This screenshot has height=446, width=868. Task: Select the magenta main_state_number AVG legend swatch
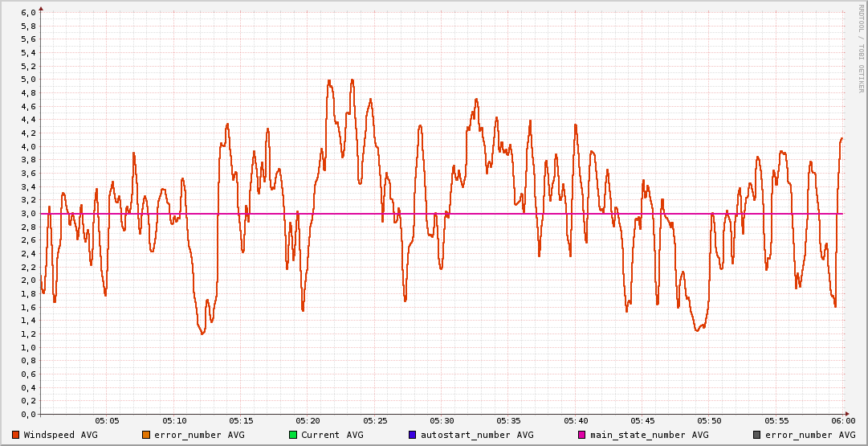pos(583,435)
